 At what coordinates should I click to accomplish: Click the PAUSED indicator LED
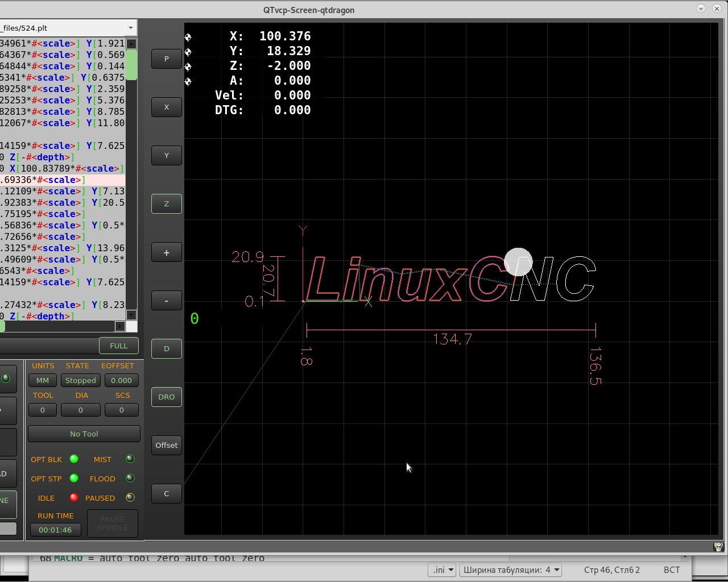point(130,497)
